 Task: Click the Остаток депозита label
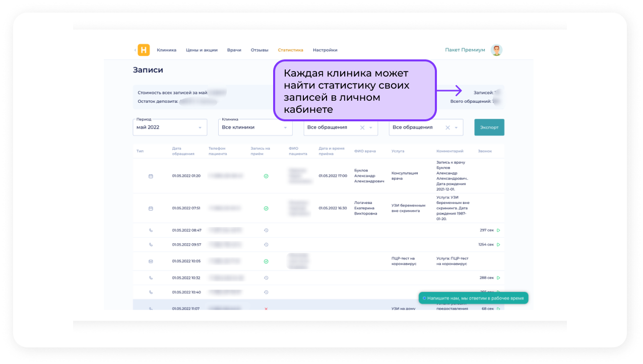(158, 101)
